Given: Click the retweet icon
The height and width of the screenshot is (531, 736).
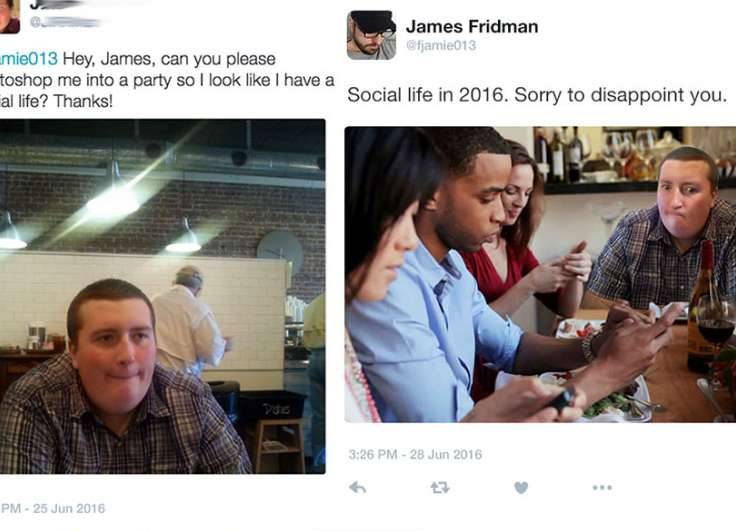Looking at the screenshot, I should coord(440,488).
